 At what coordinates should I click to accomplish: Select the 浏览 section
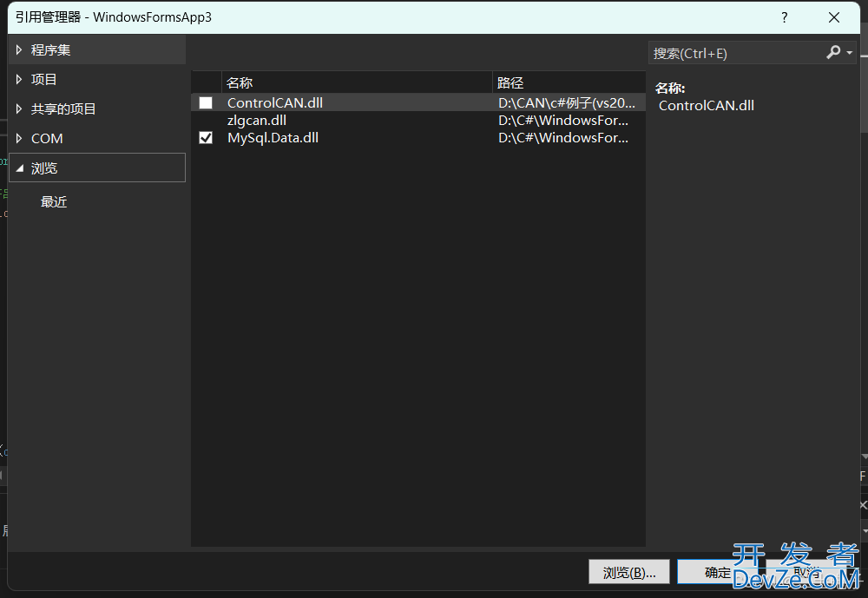coord(97,168)
